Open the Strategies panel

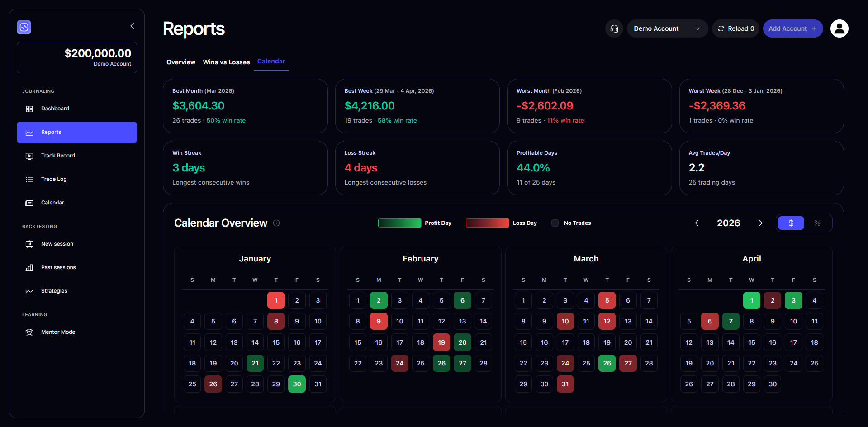coord(54,291)
